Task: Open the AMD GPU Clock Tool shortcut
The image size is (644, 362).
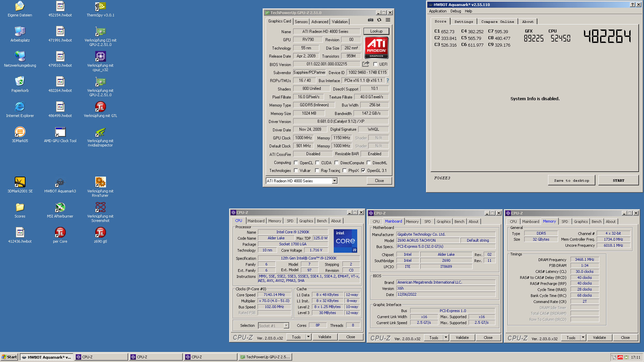Action: point(60,132)
